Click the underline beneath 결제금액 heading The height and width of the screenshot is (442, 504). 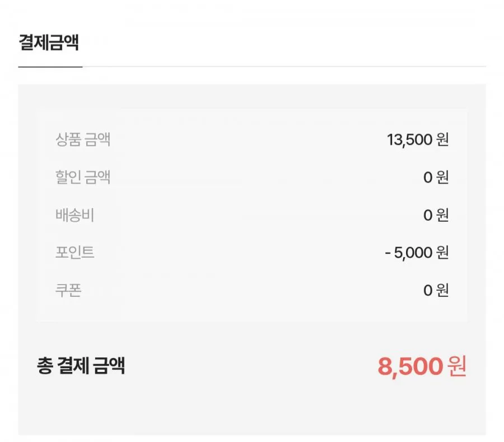[50, 67]
